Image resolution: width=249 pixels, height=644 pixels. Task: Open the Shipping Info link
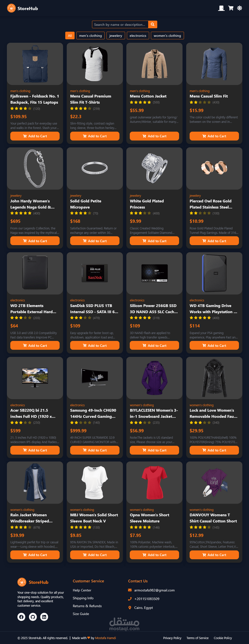(x=83, y=598)
